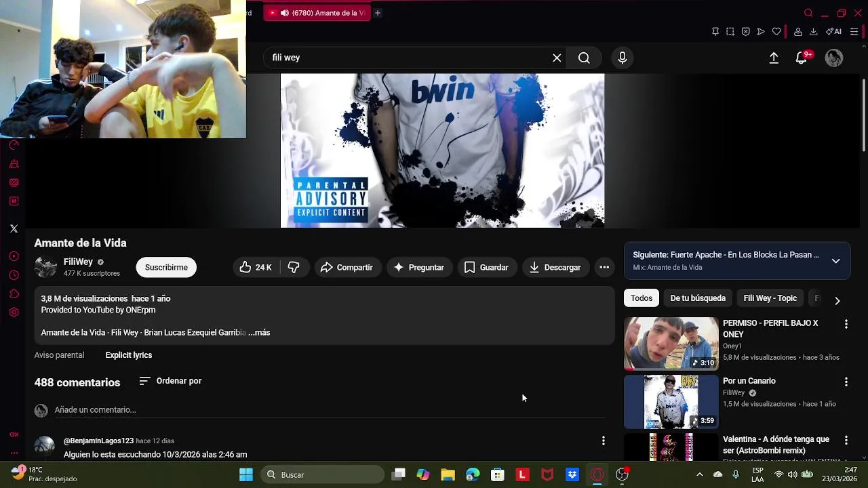Open a new browser tab with plus
The height and width of the screenshot is (488, 868).
378,13
